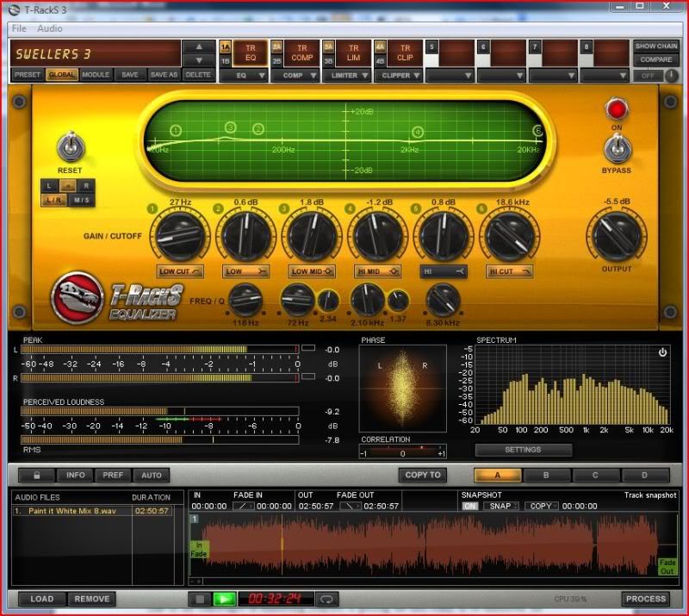Click the play button in transport
This screenshot has width=689, height=616.
[x=224, y=599]
